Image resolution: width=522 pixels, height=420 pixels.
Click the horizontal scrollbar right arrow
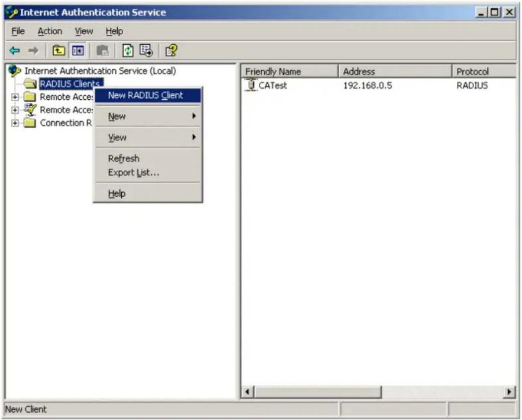click(509, 392)
